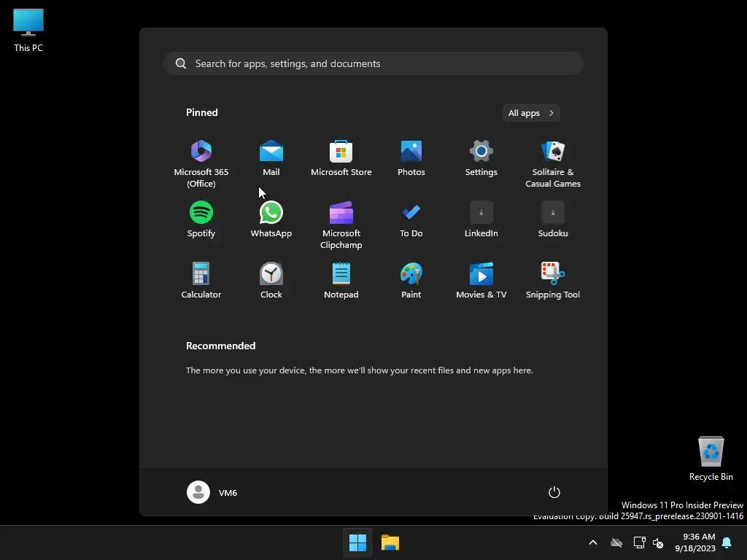Open the VM6 user account menu

click(x=212, y=492)
